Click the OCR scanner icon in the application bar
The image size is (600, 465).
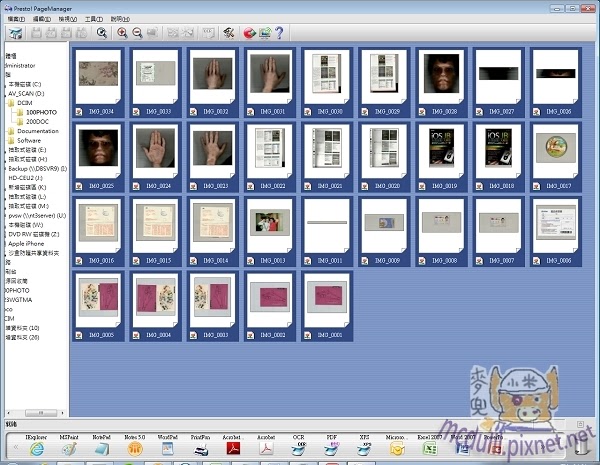(x=299, y=448)
